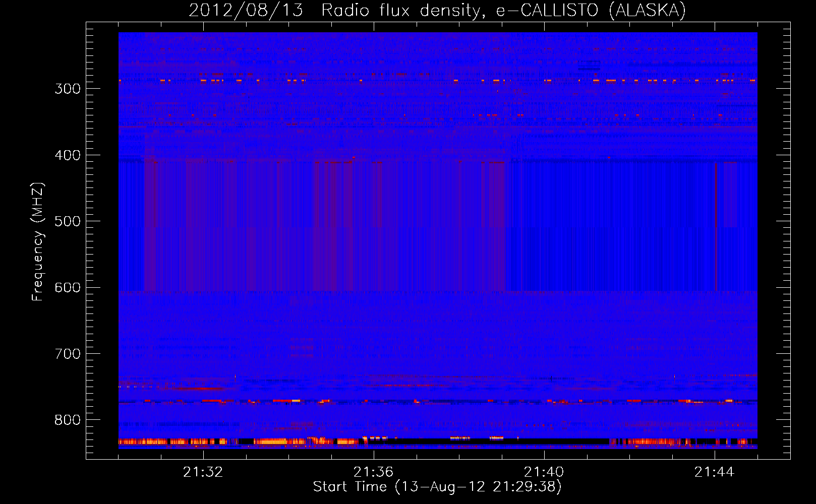Viewport: 816px width, 504px height.
Task: Click the 'Frequency (MHZ)' axis label
Action: pos(38,242)
